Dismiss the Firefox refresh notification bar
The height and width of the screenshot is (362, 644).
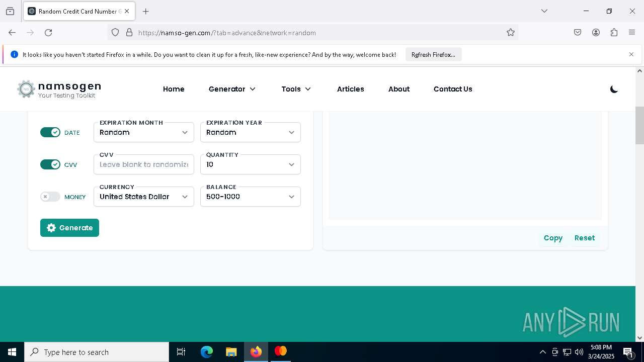click(631, 54)
